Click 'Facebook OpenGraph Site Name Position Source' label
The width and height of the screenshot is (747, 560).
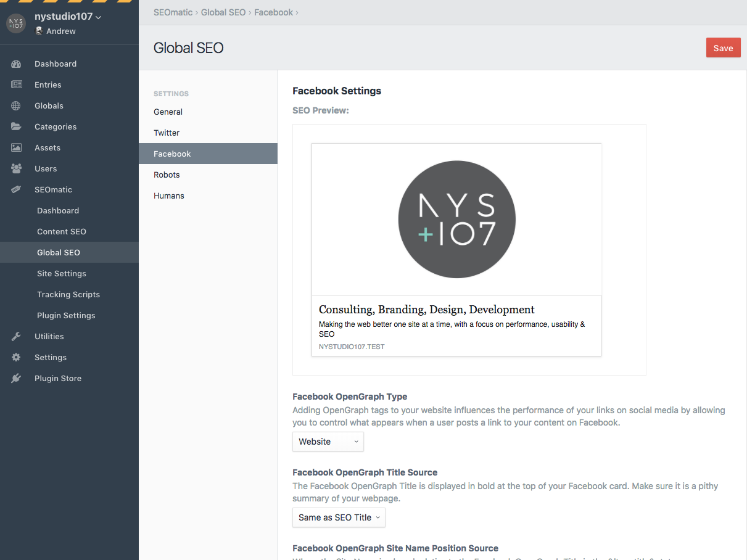tap(395, 548)
